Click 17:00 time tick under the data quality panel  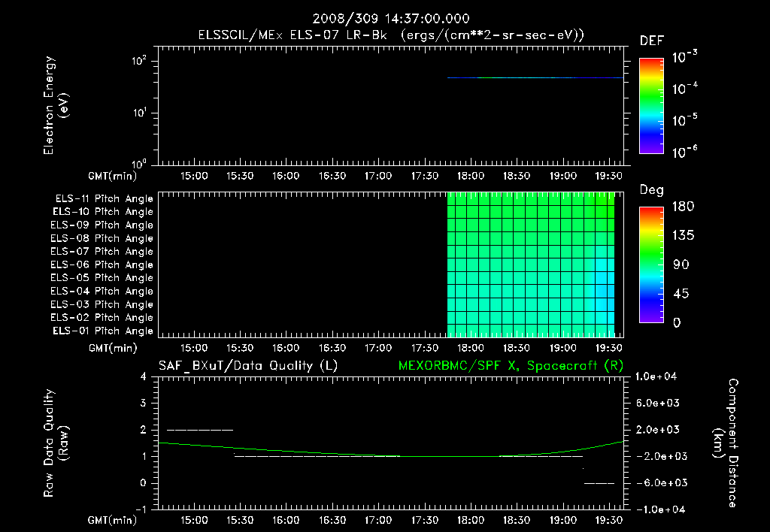coord(379,520)
